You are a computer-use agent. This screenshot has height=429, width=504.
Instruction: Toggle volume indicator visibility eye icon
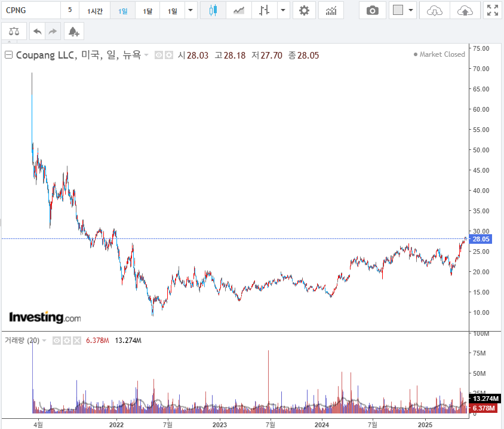pos(57,341)
